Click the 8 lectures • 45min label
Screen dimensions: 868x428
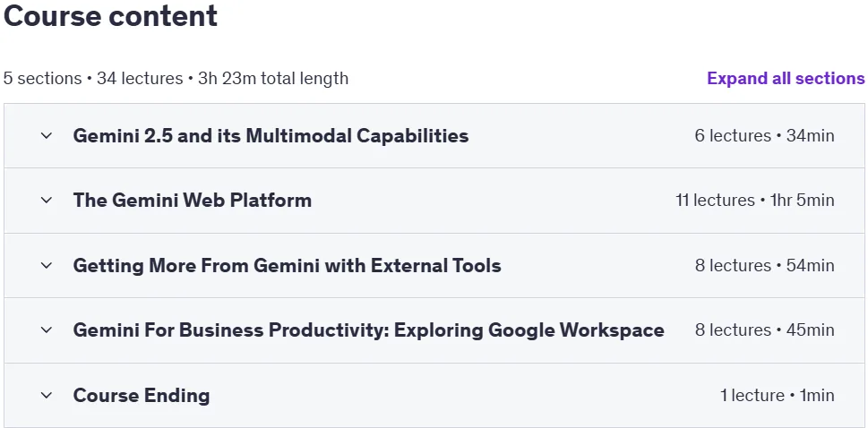[x=764, y=330]
